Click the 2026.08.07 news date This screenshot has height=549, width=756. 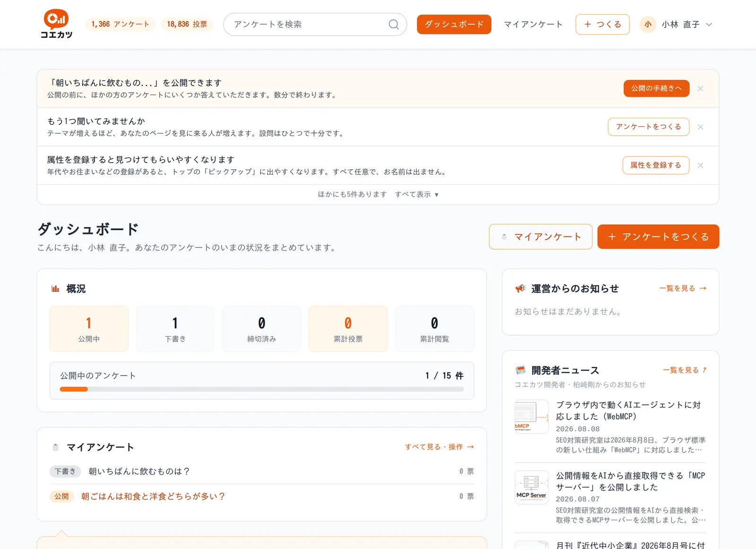tap(577, 499)
